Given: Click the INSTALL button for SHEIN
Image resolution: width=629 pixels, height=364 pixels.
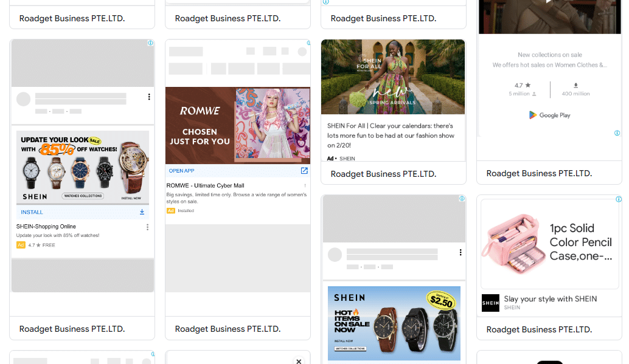Looking at the screenshot, I should click(x=82, y=212).
